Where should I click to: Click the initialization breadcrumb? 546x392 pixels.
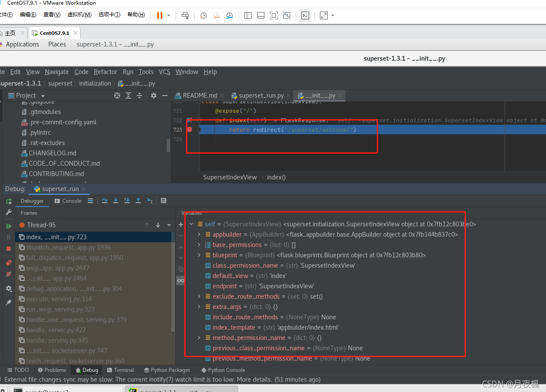[x=95, y=83]
